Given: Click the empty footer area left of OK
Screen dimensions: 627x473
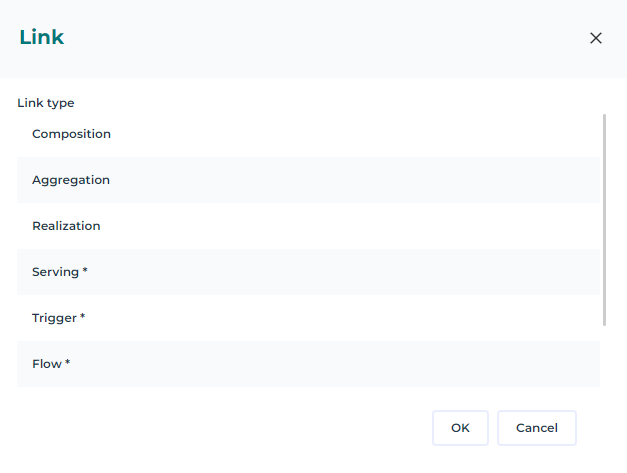Looking at the screenshot, I should [220, 428].
